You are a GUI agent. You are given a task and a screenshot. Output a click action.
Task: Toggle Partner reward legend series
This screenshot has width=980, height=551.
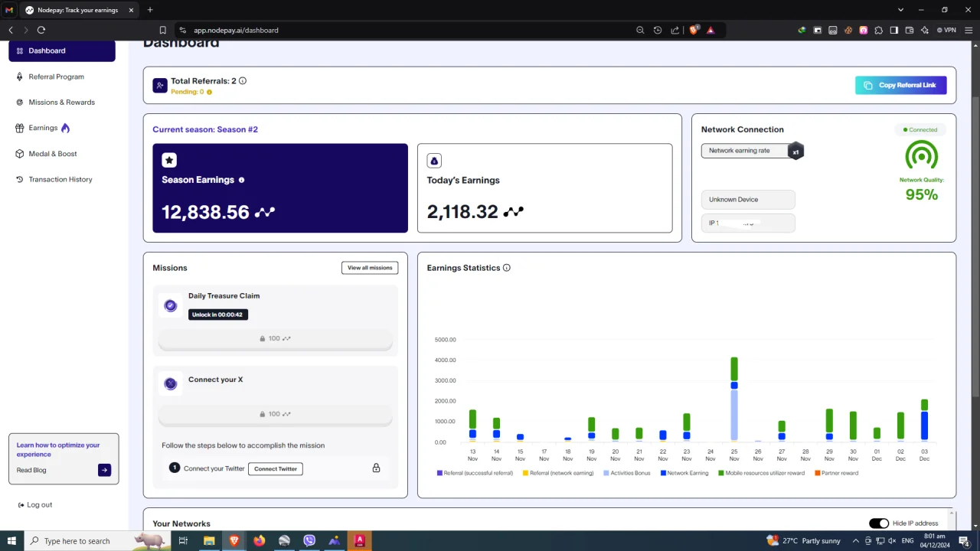point(836,473)
